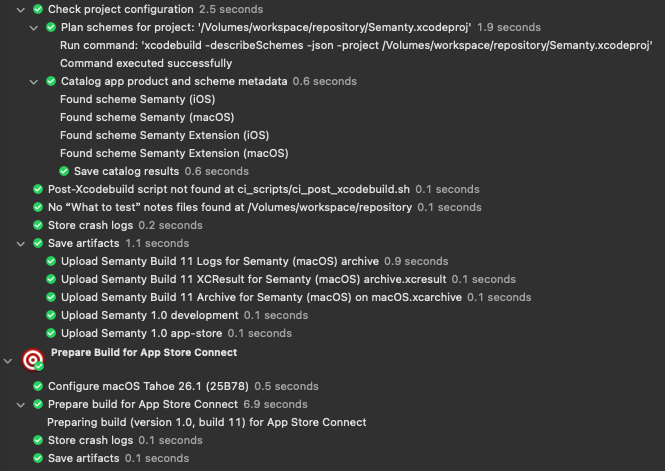Viewport: 665px width, 471px height.
Task: Click green checkmark beside Post-Xcodebuild script line
Action: pyautogui.click(x=38, y=189)
